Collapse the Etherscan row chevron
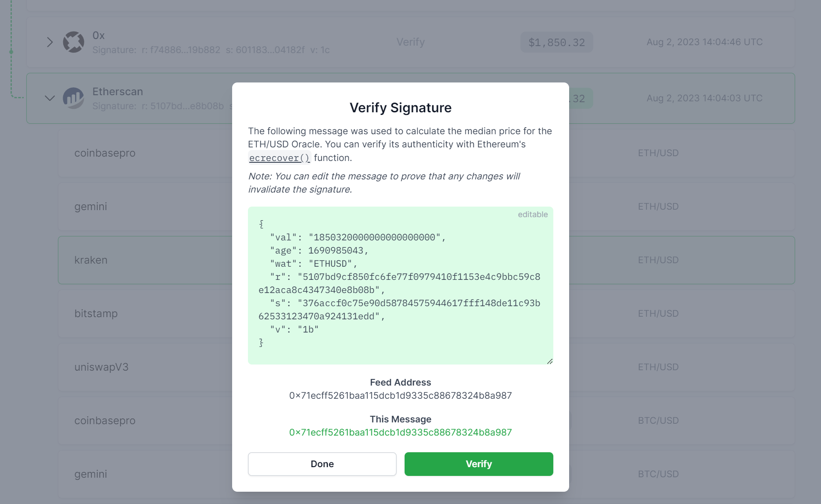This screenshot has height=504, width=821. click(50, 98)
